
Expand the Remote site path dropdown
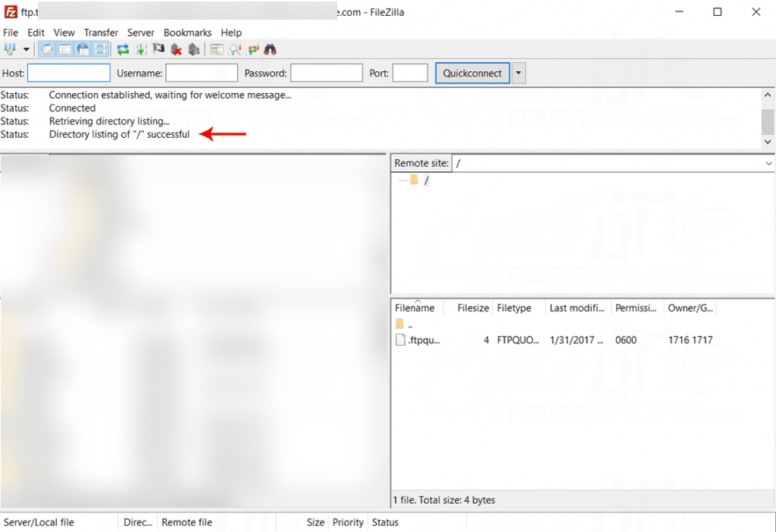pos(768,163)
